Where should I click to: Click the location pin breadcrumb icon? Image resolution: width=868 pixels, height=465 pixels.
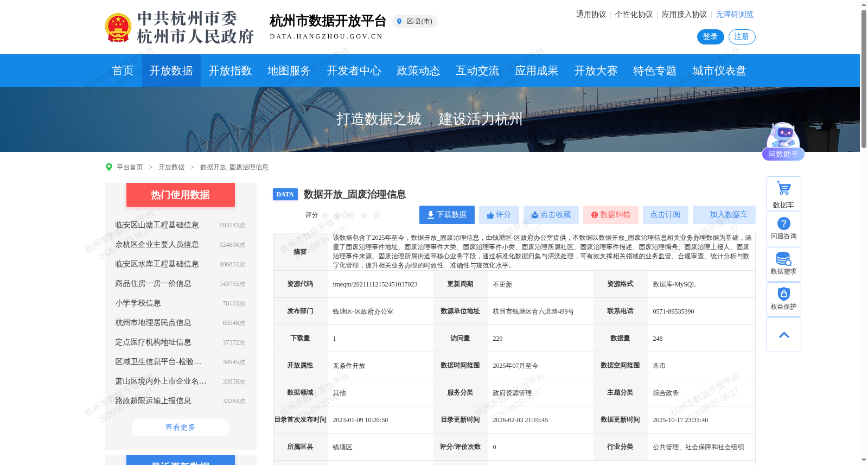[x=109, y=167]
